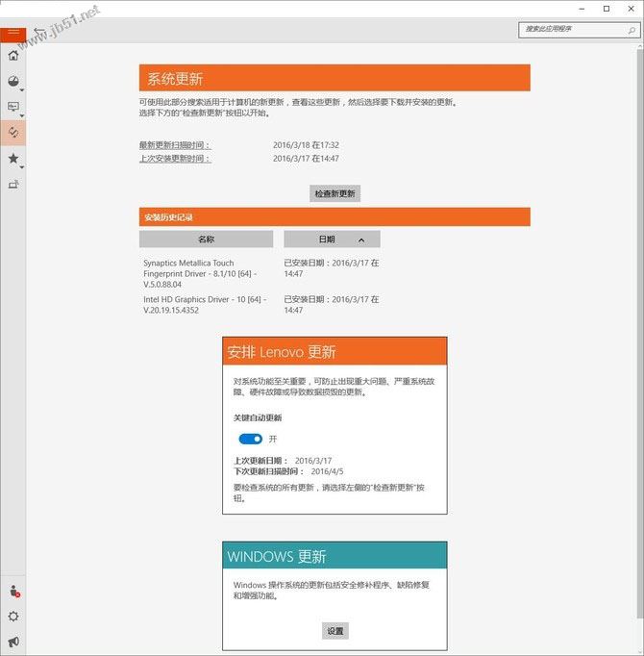644x656 pixels.
Task: Go back with the back arrow
Action: 39,33
